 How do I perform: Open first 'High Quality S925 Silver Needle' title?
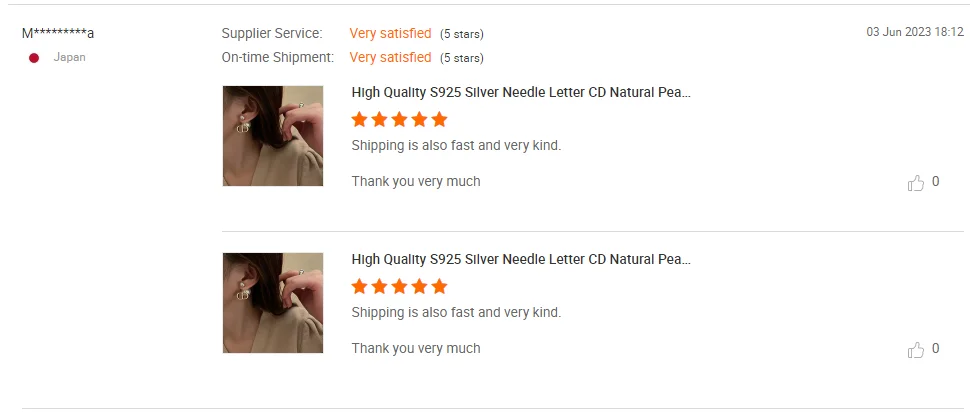pyautogui.click(x=521, y=92)
